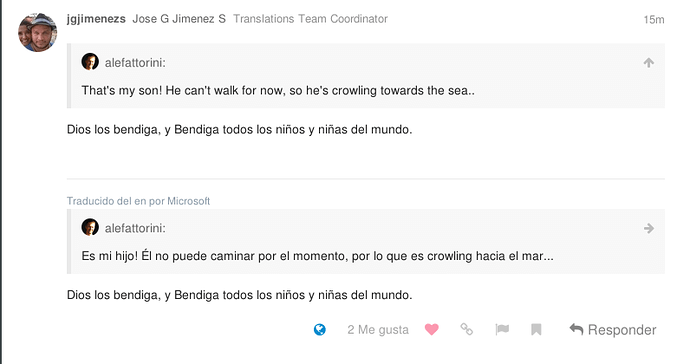The height and width of the screenshot is (364, 690).
Task: Jump to original quoted post using up arrow
Action: pos(649,63)
